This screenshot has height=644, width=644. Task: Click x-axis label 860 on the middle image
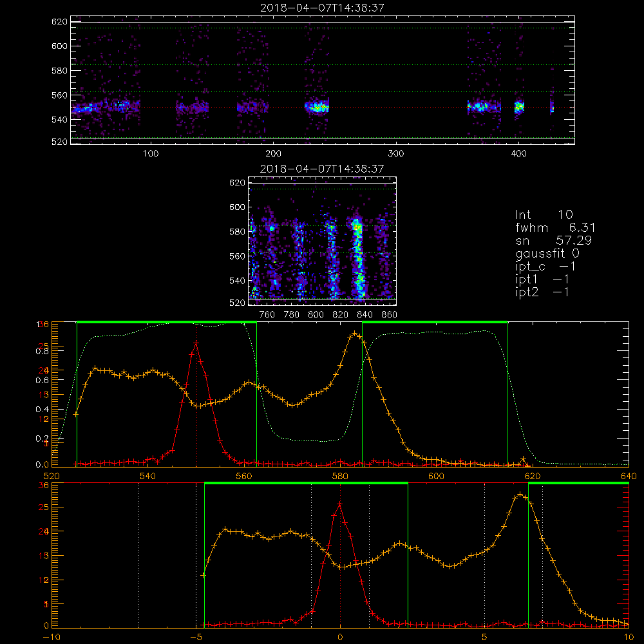pyautogui.click(x=390, y=315)
